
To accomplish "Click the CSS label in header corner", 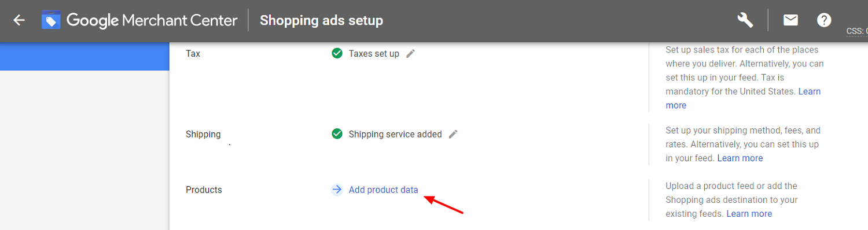I will click(x=857, y=31).
